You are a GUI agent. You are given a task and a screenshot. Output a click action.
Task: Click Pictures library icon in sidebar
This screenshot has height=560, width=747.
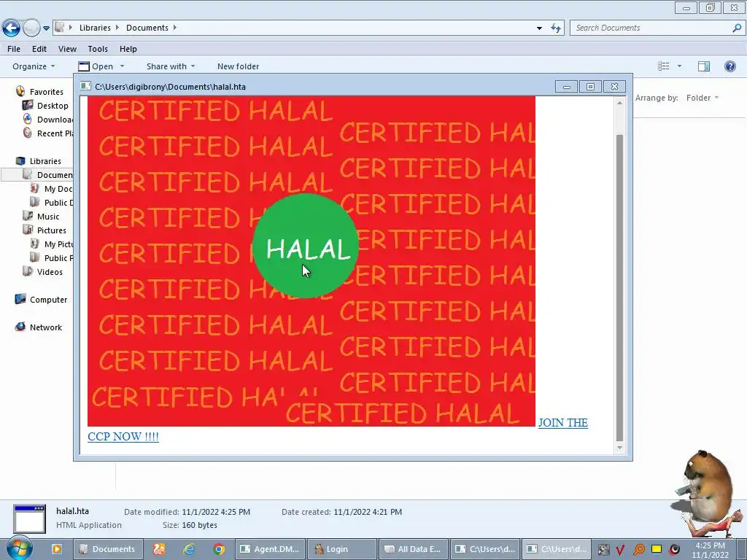click(28, 230)
